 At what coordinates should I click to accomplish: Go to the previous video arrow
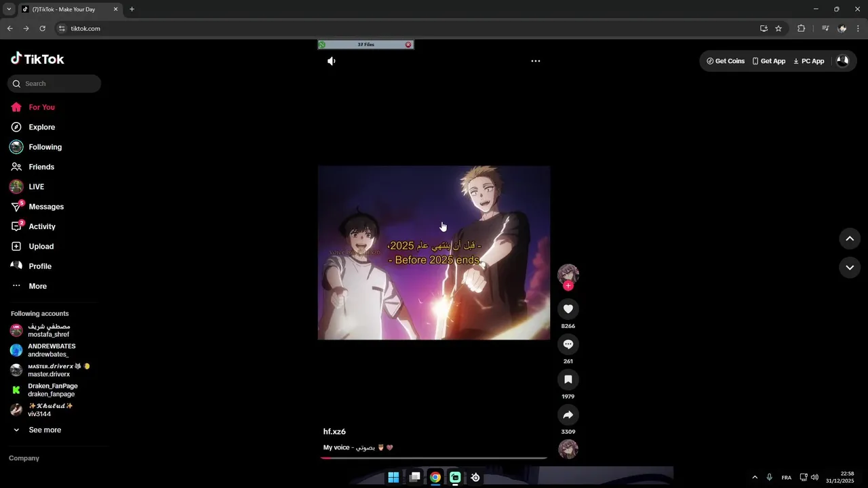tap(850, 239)
